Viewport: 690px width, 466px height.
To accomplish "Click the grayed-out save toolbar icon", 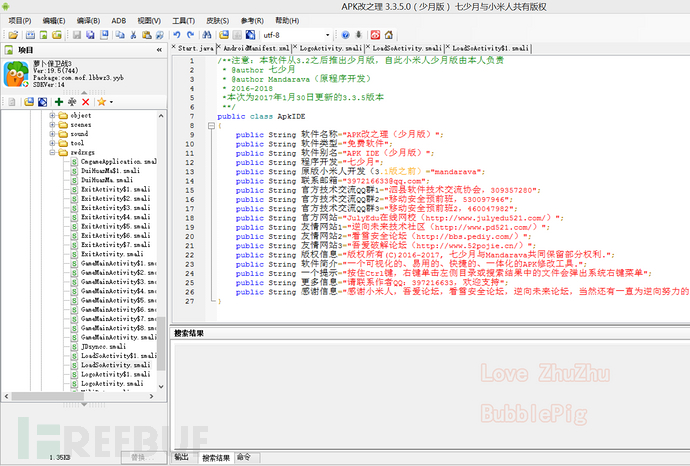I will [77, 35].
